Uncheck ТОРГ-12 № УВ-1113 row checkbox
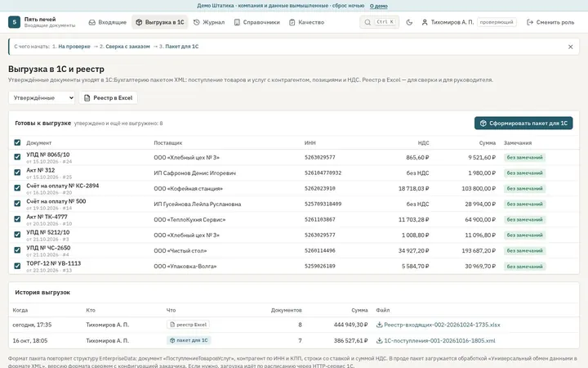The image size is (588, 368). 17,266
